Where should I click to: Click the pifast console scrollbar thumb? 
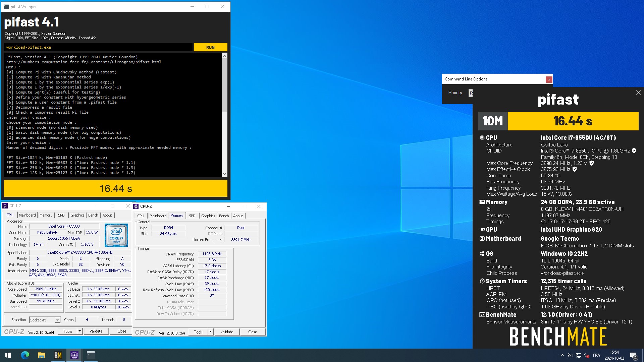224,85
